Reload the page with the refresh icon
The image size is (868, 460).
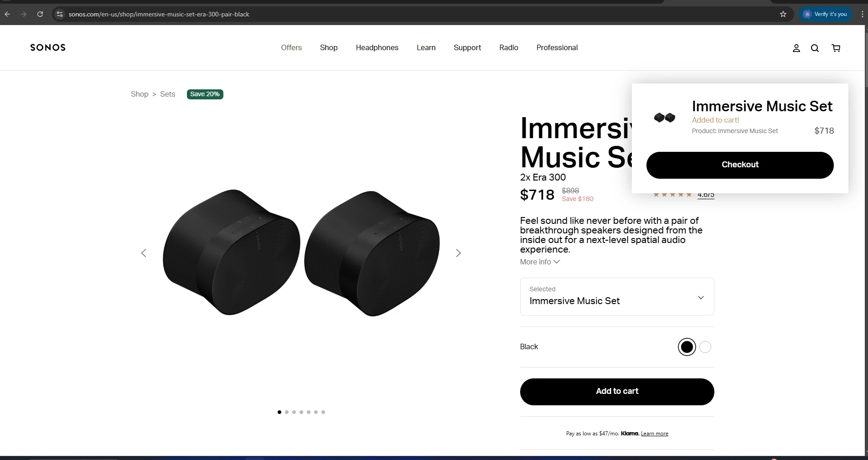point(40,14)
